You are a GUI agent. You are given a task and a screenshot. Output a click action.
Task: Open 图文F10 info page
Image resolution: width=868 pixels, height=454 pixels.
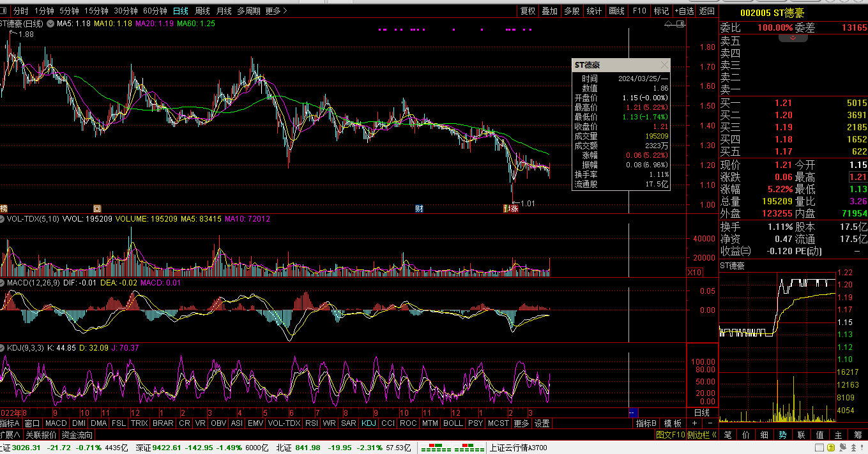[670, 435]
